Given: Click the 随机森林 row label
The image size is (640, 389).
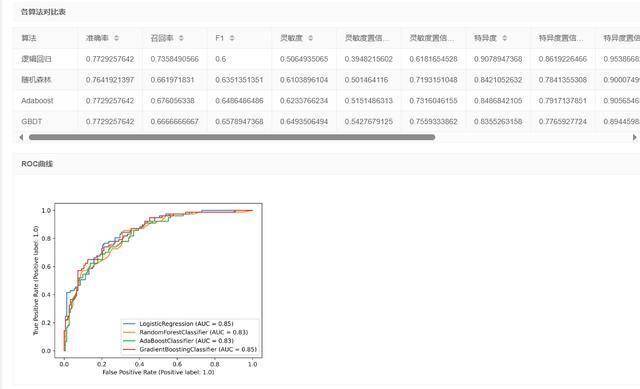Looking at the screenshot, I should pyautogui.click(x=36, y=80).
